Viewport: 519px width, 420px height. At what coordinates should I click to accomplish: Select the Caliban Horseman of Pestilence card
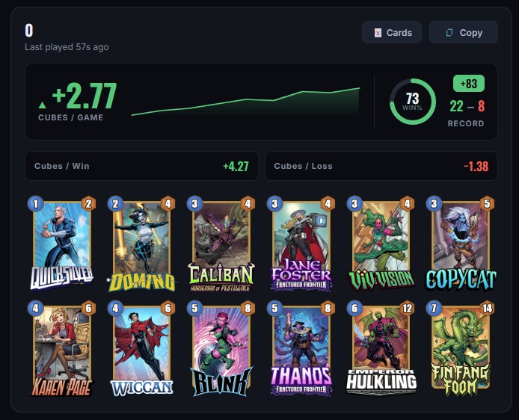221,244
